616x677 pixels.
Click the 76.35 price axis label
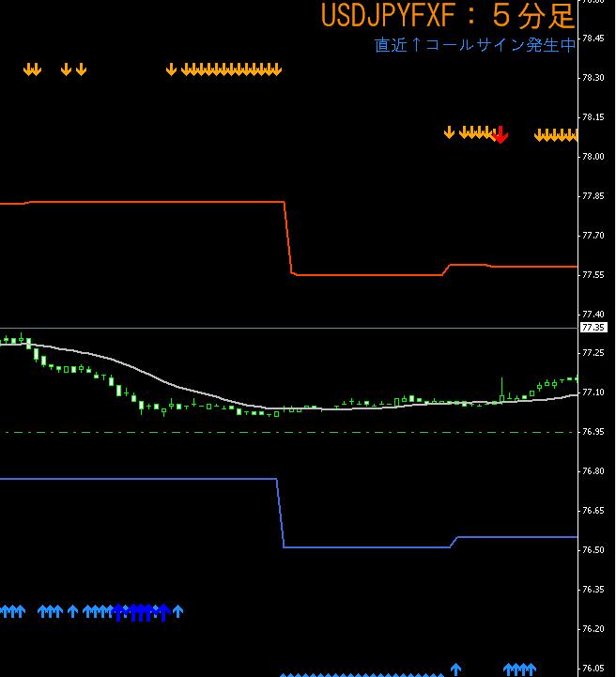pyautogui.click(x=593, y=590)
